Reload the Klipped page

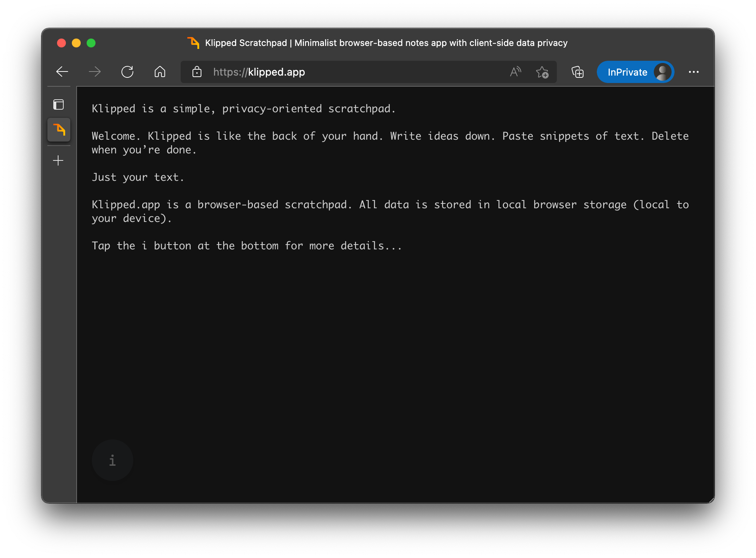[127, 72]
